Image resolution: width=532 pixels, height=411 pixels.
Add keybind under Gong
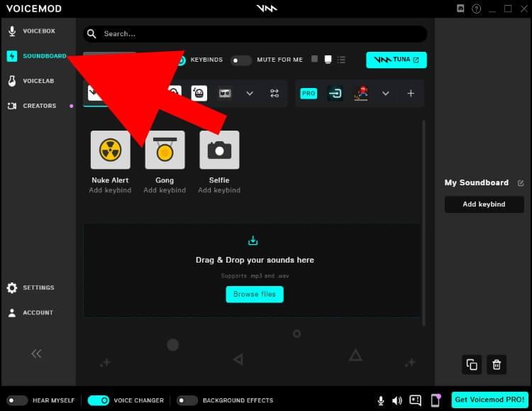(165, 190)
